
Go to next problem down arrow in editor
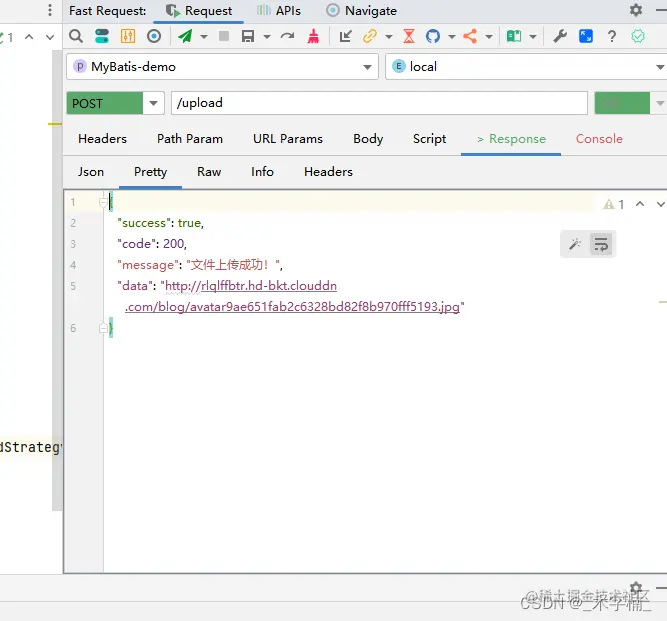(x=661, y=204)
